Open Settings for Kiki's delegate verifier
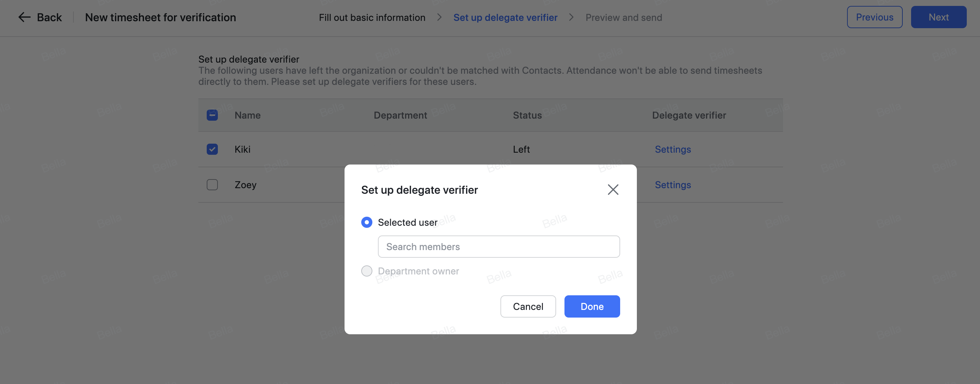Image resolution: width=980 pixels, height=384 pixels. tap(673, 150)
